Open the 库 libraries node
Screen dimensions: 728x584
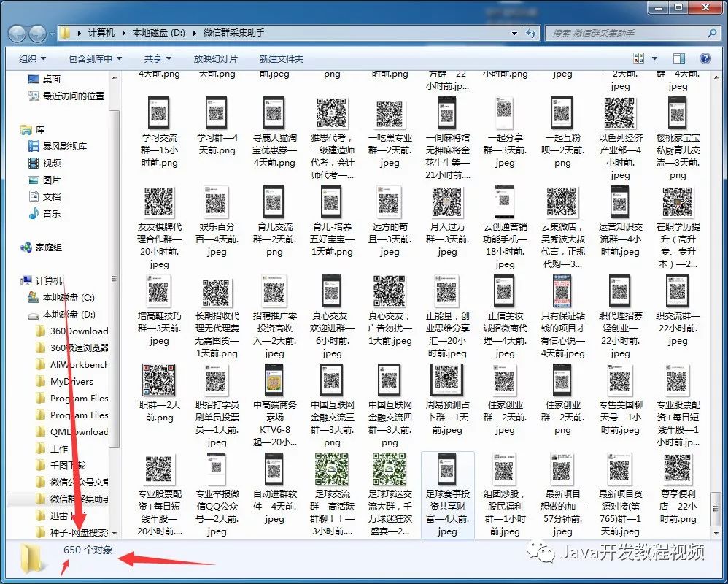click(x=33, y=130)
